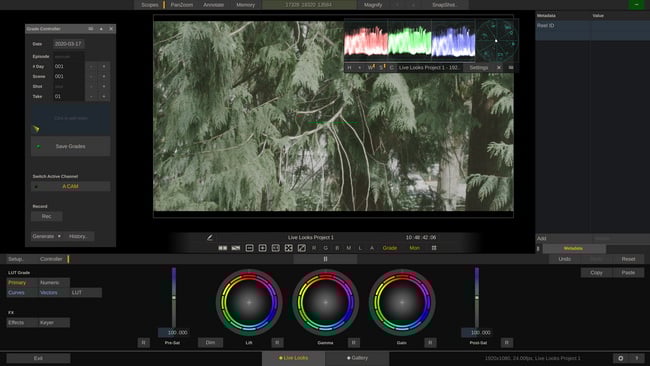The image size is (650, 366).
Task: Close the Grade Controller panel
Action: (111, 29)
